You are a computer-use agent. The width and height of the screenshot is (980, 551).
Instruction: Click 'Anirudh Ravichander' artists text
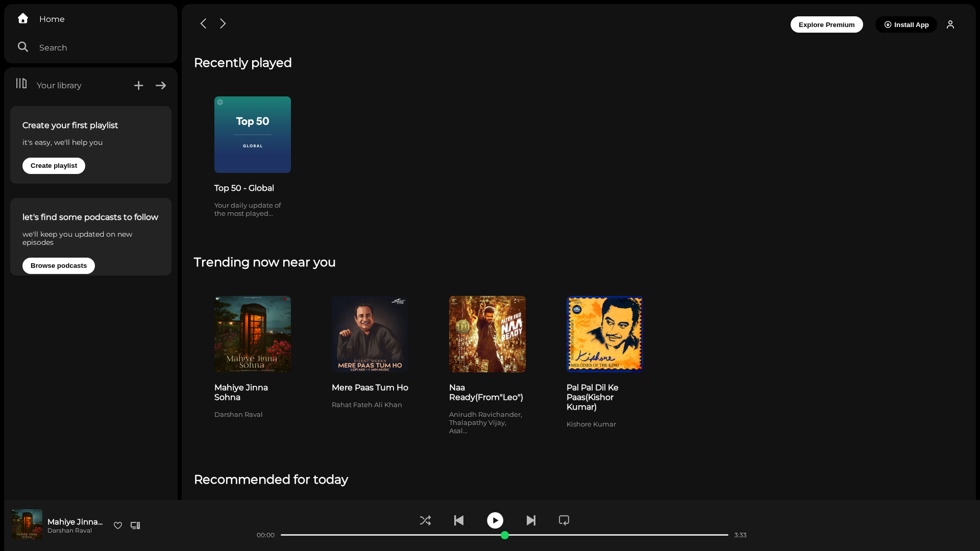485,422
